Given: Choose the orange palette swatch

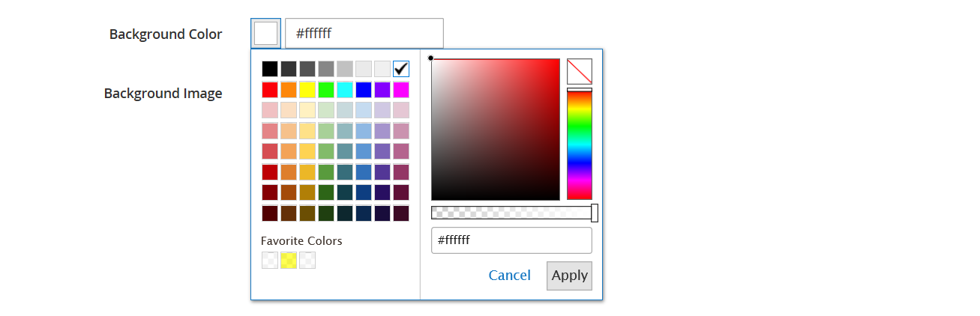Looking at the screenshot, I should [x=289, y=90].
